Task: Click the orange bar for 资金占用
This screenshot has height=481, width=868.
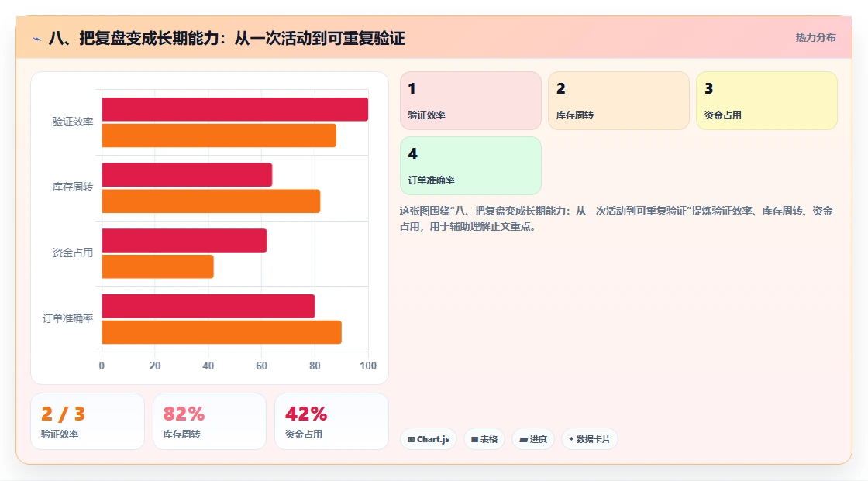Action: (x=158, y=266)
